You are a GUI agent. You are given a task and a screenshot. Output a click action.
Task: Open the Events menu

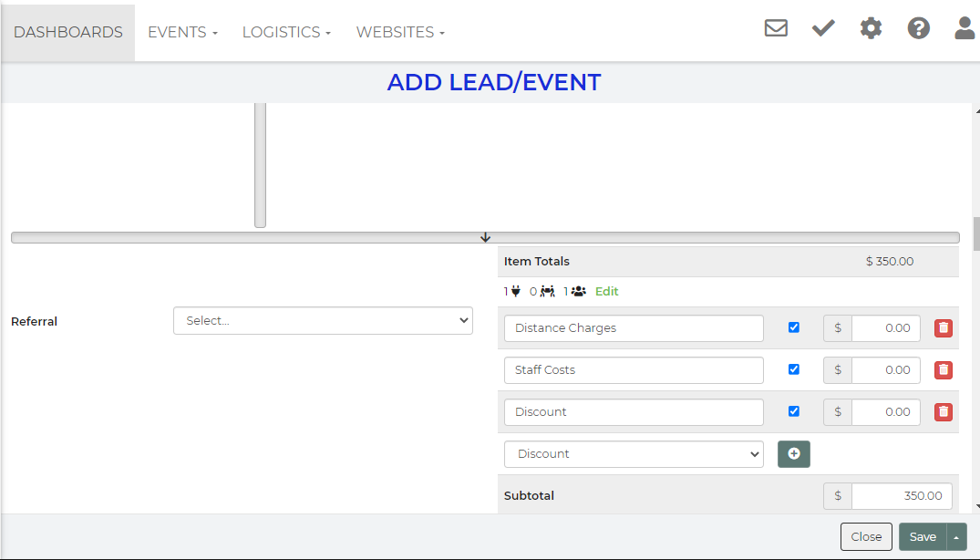pyautogui.click(x=182, y=32)
